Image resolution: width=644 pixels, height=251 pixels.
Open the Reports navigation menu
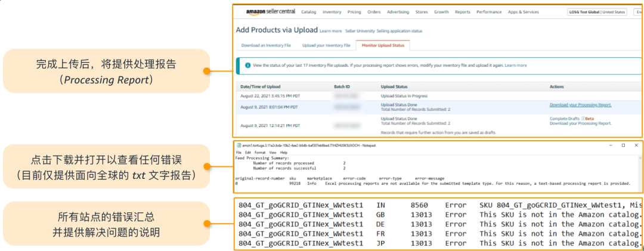point(463,12)
